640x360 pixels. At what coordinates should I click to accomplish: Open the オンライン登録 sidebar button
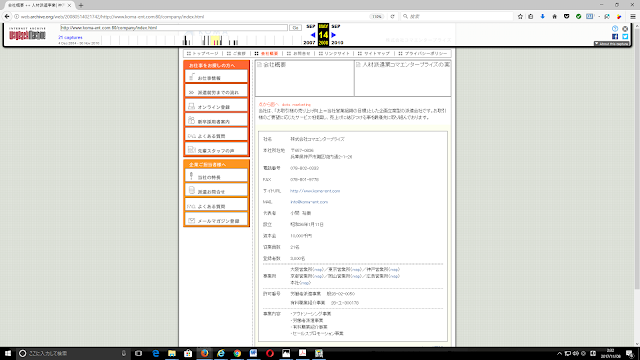point(216,106)
